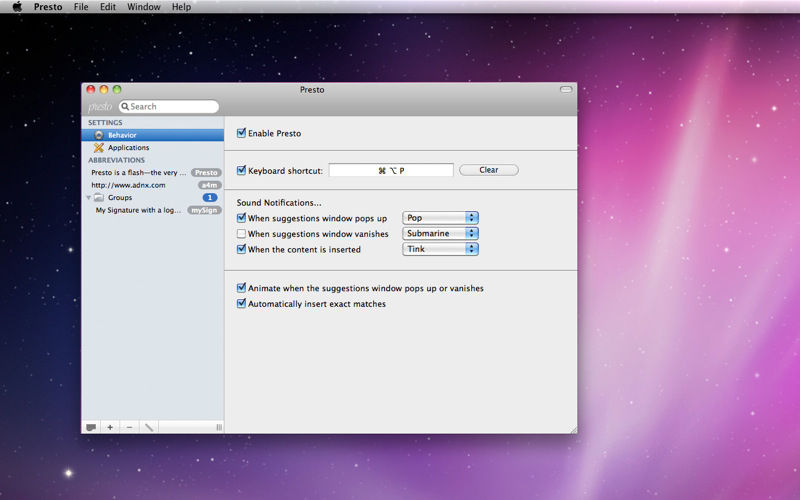Open the Help menu
The image size is (800, 500).
coord(181,7)
